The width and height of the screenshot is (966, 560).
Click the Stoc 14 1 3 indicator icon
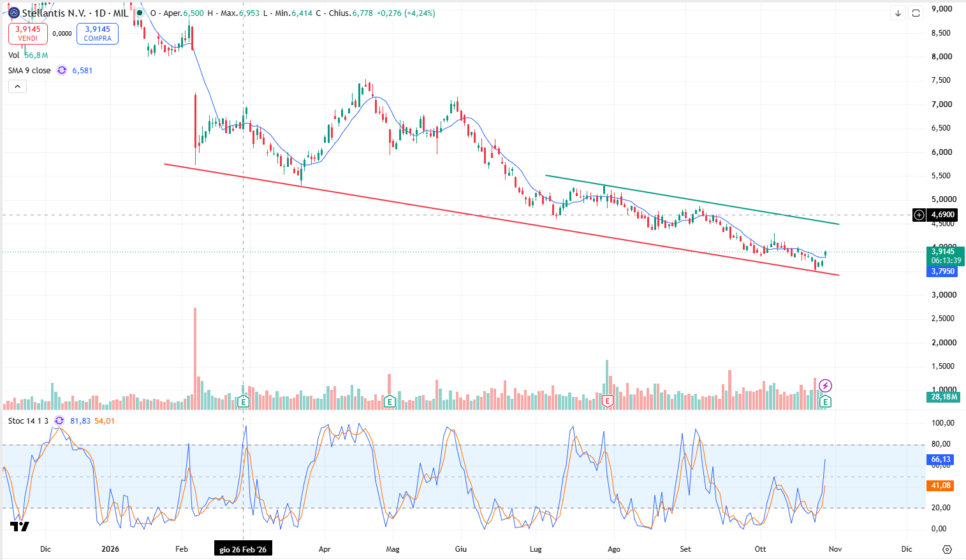pos(59,420)
